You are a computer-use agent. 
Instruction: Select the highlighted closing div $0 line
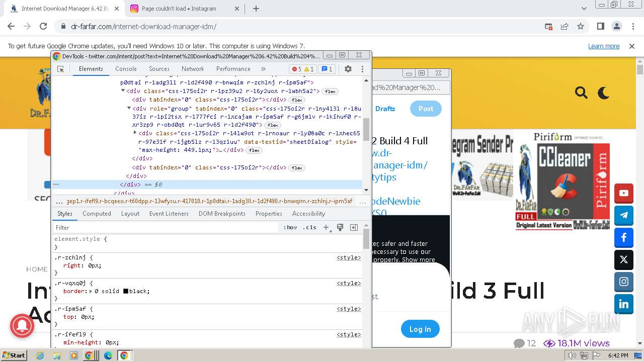click(207, 185)
